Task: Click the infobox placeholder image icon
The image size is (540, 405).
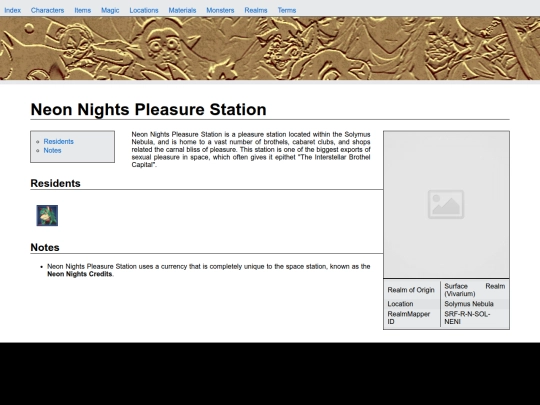Action: (446, 204)
